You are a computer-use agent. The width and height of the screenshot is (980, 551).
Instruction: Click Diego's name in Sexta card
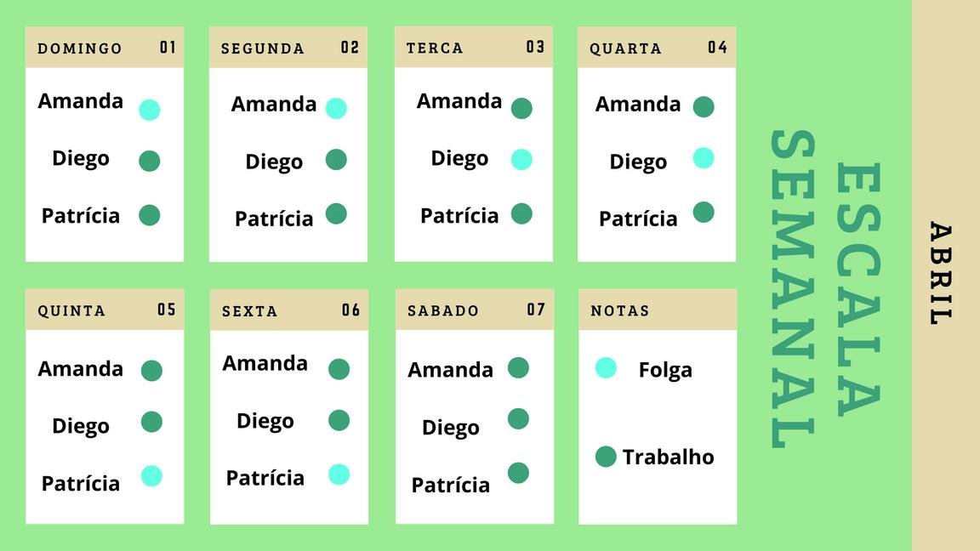pyautogui.click(x=265, y=421)
